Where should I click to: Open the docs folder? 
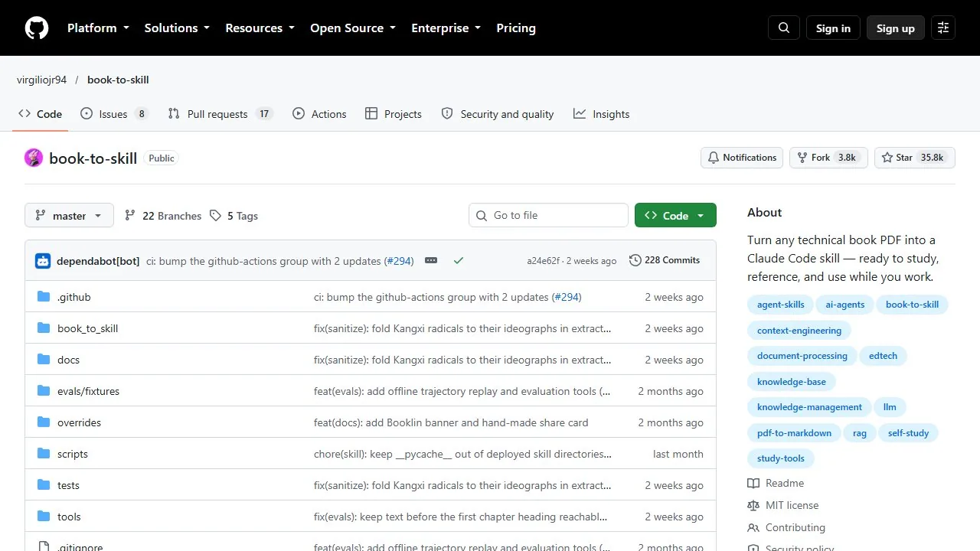coord(68,360)
